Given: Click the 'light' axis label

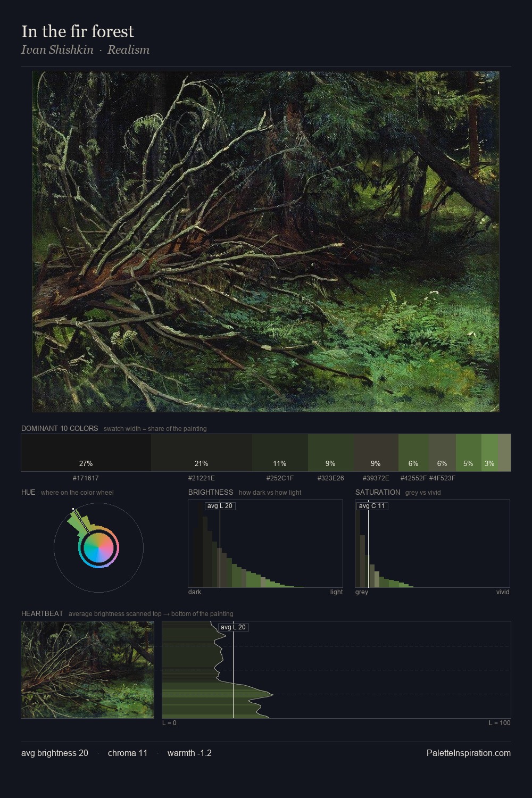Looking at the screenshot, I should [x=336, y=592].
